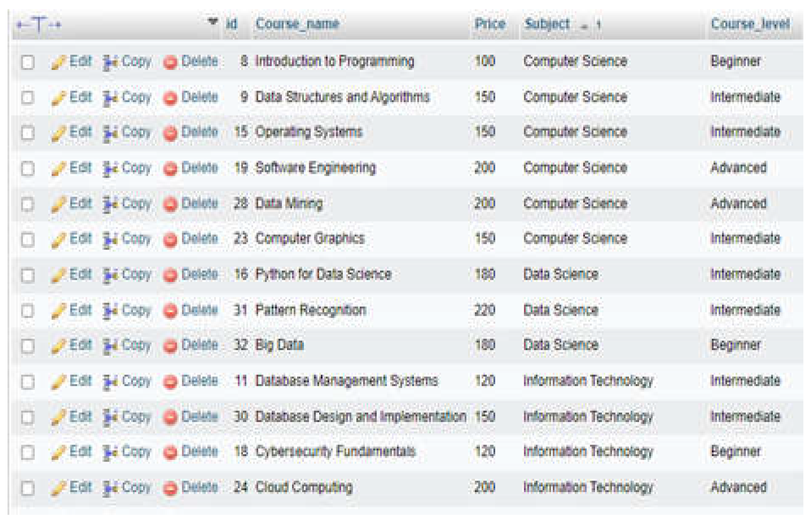Click the Copy icon for Data Mining row

click(110, 205)
